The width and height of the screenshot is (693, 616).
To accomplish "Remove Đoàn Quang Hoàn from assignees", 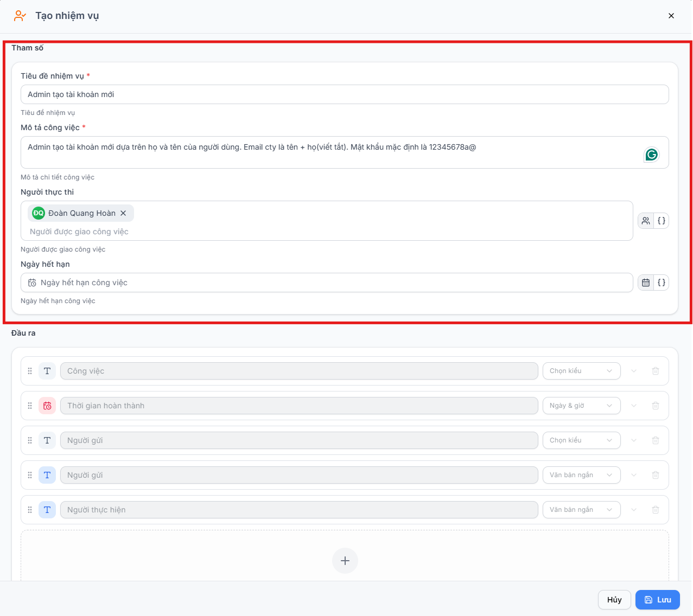I will [123, 213].
